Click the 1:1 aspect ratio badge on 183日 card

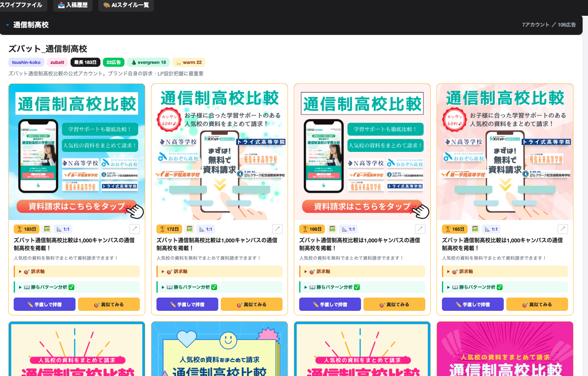click(63, 229)
